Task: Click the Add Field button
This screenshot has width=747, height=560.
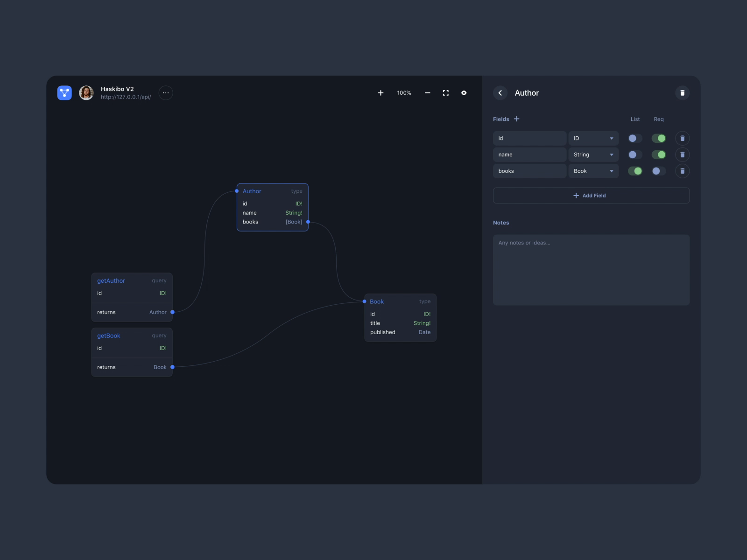Action: 591,196
